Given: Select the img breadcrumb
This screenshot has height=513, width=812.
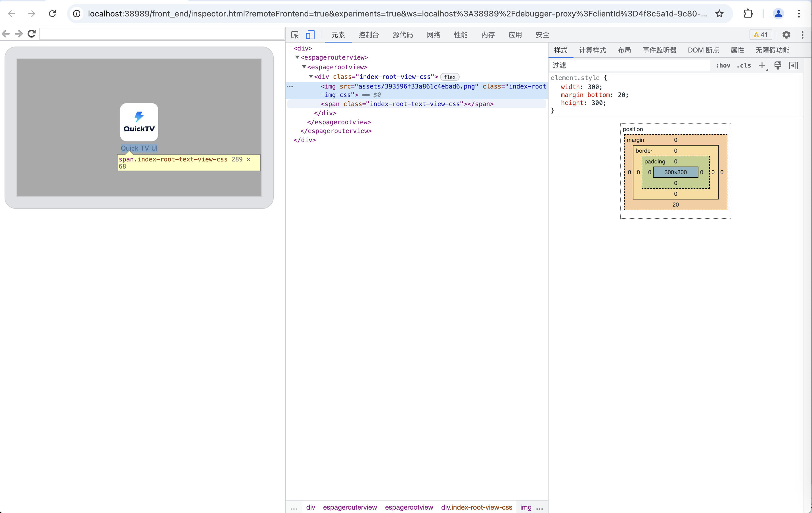Looking at the screenshot, I should coord(526,507).
